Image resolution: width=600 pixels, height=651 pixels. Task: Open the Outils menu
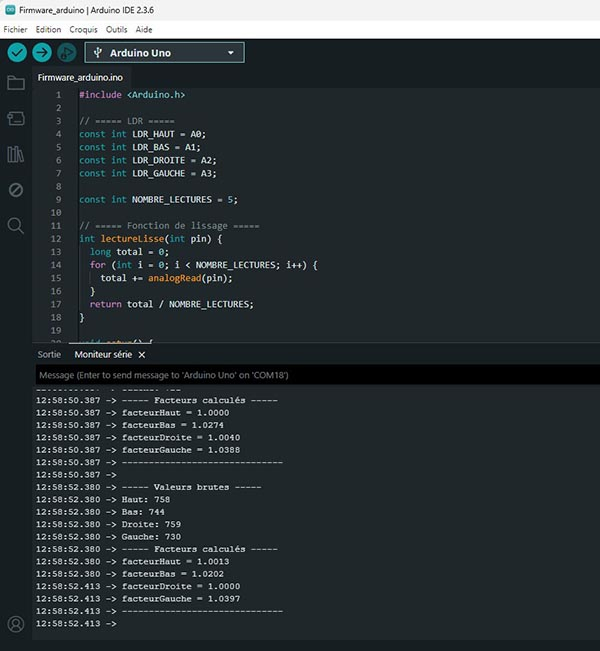coord(116,30)
